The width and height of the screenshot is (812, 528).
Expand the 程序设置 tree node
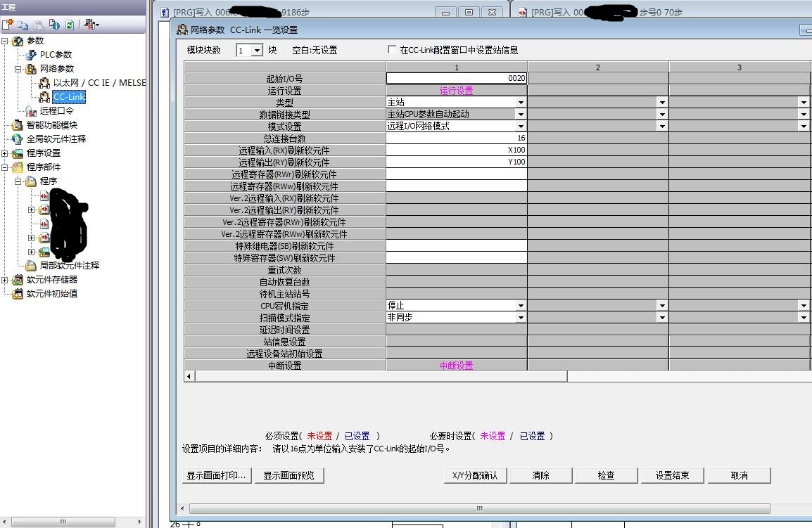pyautogui.click(x=5, y=153)
